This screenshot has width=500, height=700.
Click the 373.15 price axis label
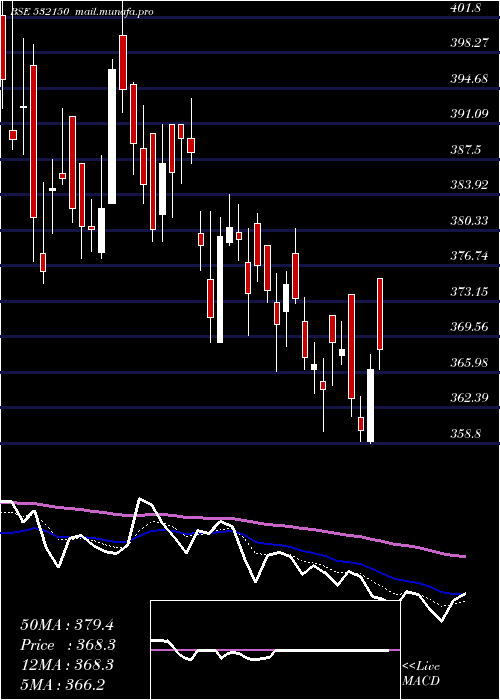pyautogui.click(x=468, y=292)
